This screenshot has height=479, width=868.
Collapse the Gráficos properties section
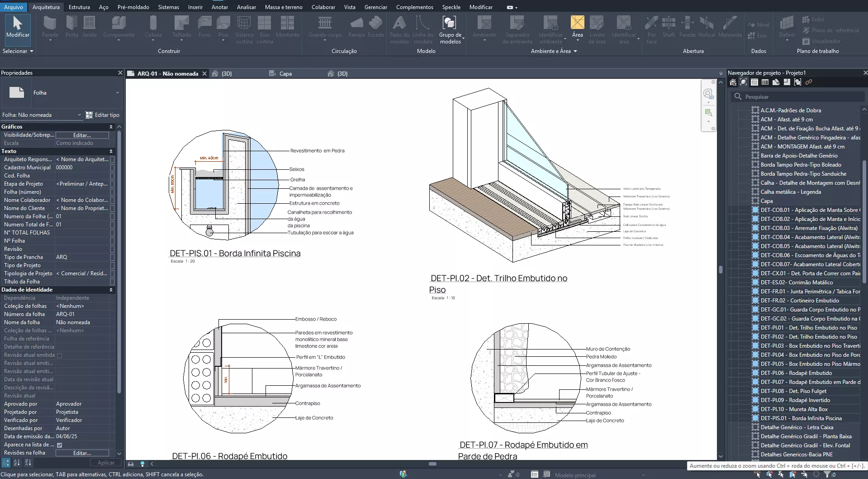point(111,127)
